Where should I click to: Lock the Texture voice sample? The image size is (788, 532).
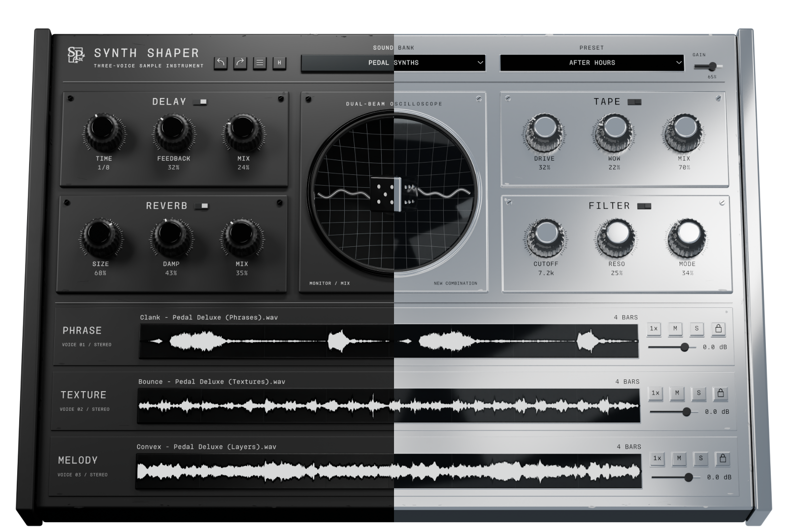click(x=720, y=393)
